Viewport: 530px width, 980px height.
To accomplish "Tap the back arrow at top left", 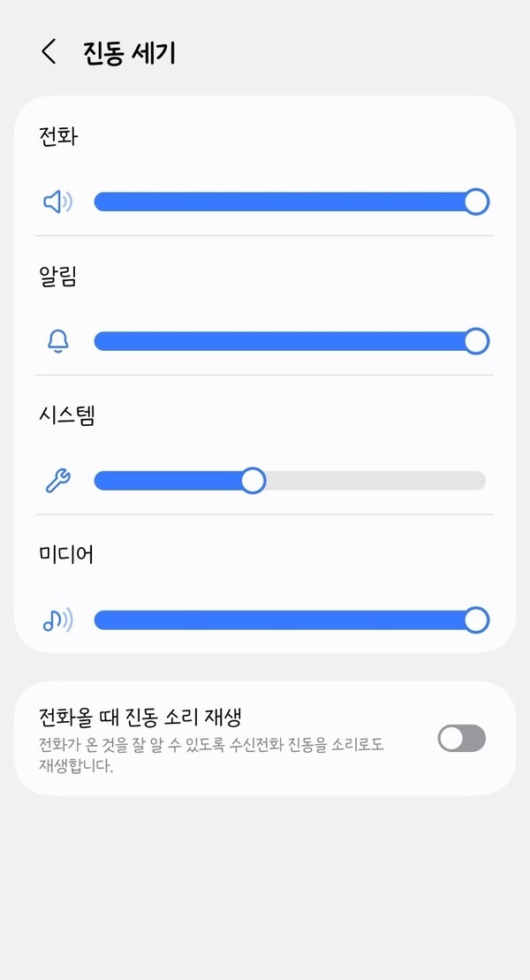I will (45, 53).
